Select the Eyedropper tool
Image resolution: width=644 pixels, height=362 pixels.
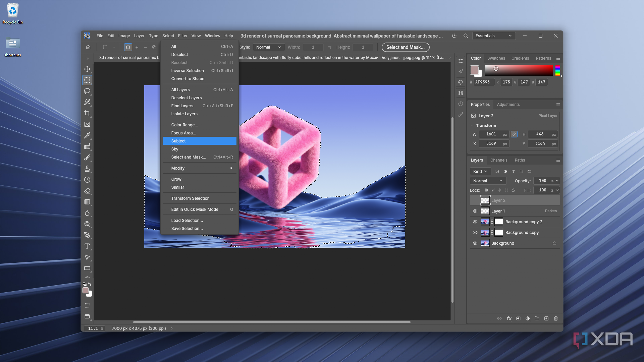(x=87, y=135)
